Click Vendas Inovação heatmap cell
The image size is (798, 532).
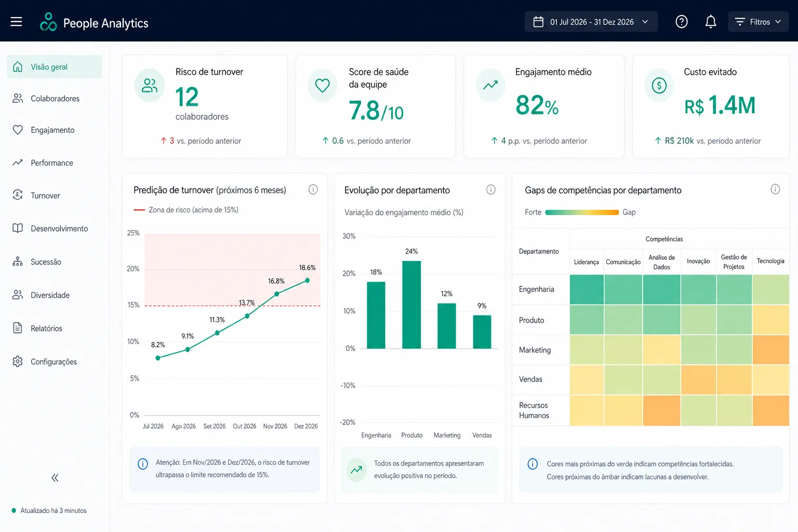[698, 380]
